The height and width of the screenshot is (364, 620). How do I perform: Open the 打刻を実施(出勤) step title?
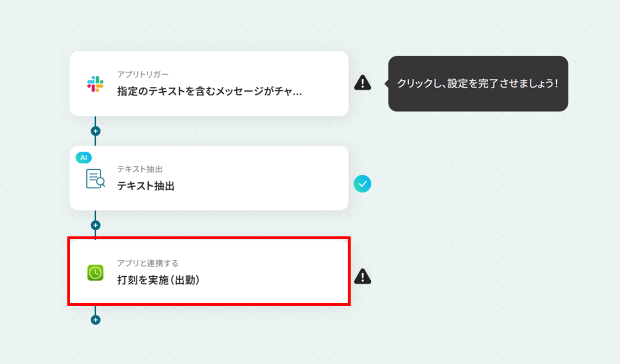(158, 280)
